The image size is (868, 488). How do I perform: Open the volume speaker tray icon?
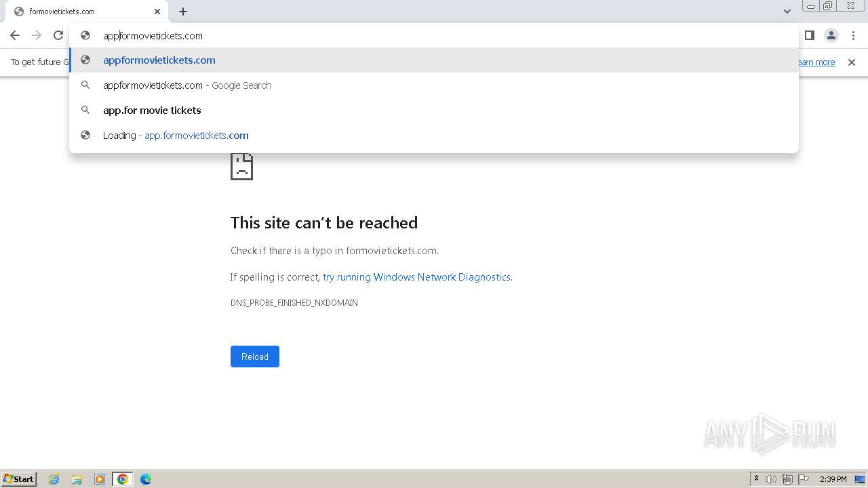[771, 479]
